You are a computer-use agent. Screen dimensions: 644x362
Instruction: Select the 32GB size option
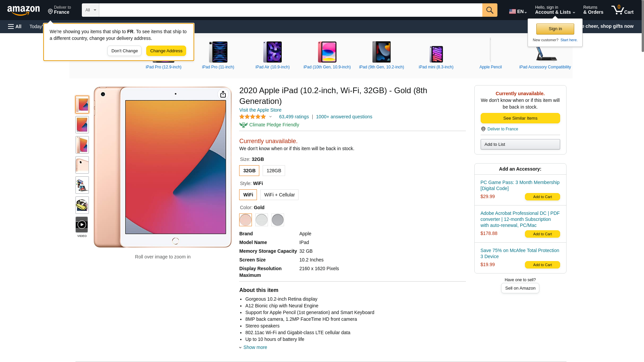point(249,171)
